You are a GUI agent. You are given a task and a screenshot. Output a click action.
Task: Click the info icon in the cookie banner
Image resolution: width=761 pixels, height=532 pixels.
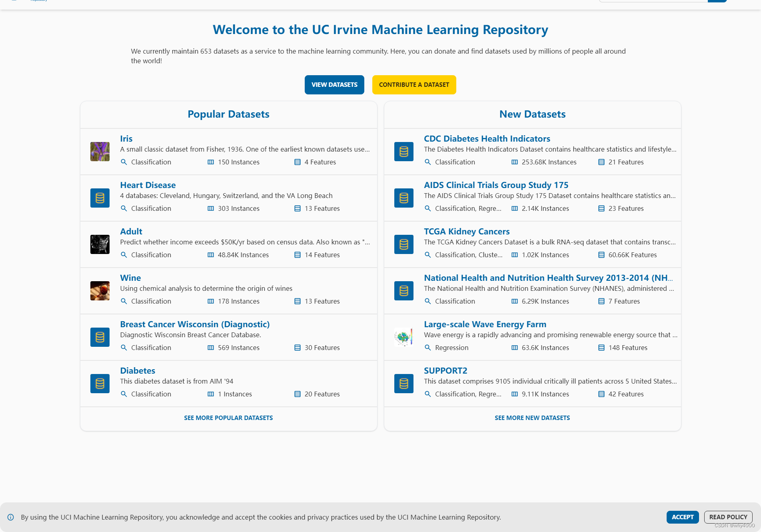click(x=11, y=517)
